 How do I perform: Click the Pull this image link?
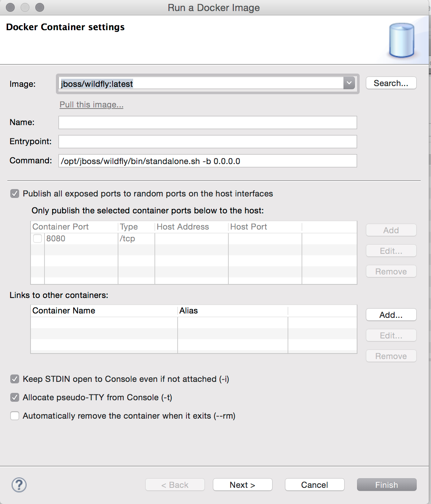tap(92, 105)
